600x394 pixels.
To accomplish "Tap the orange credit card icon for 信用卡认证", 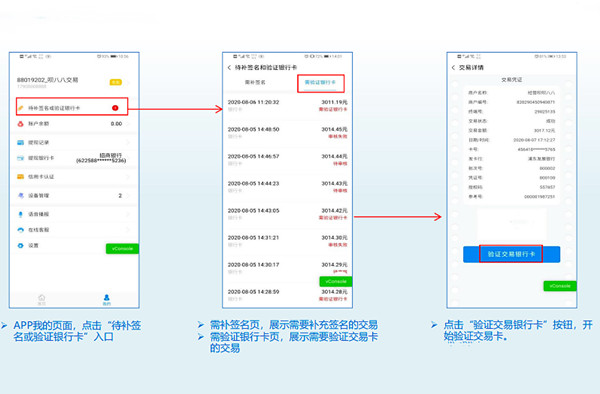I will [21, 177].
